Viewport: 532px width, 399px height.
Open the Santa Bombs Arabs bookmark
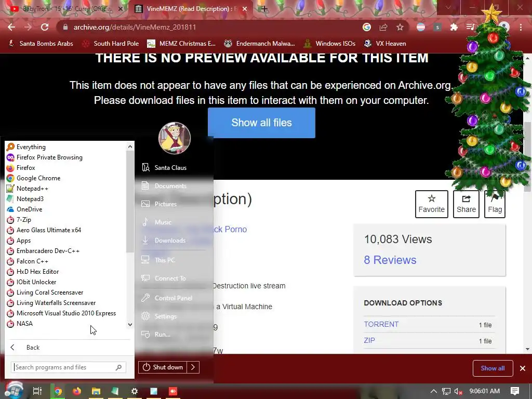pyautogui.click(x=41, y=44)
